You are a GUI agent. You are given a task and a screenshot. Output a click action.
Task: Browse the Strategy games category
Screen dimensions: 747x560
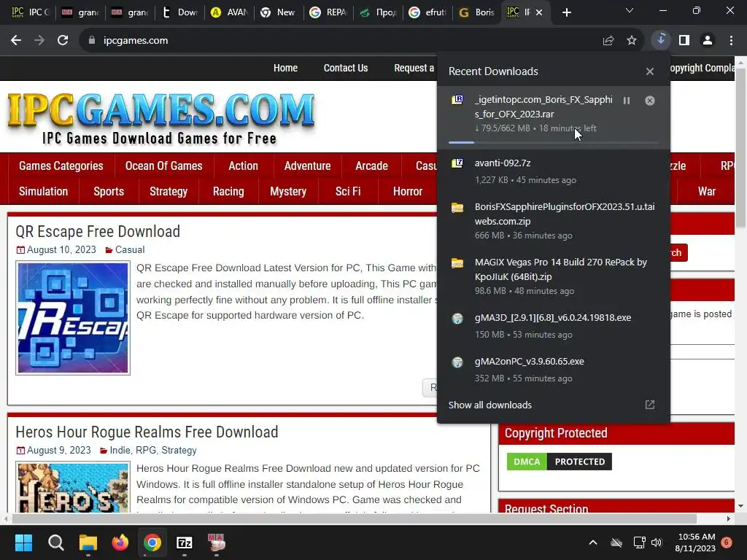coord(169,192)
